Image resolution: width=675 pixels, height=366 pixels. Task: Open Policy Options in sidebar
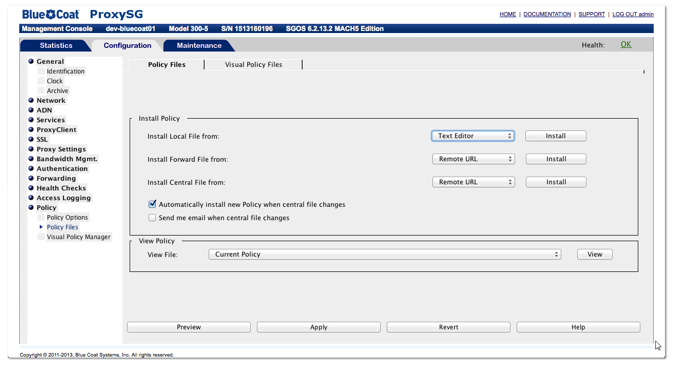pos(67,217)
